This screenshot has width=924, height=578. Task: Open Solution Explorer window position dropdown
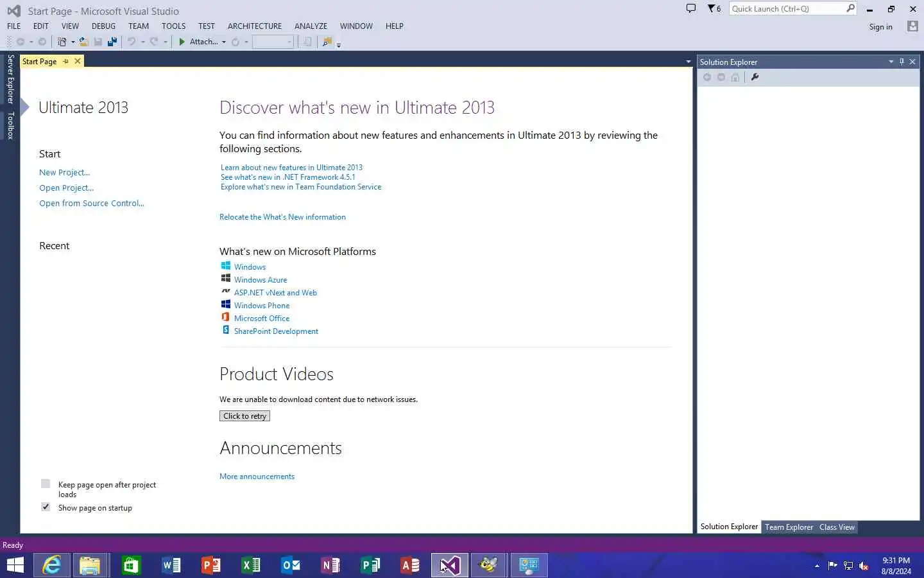point(891,62)
